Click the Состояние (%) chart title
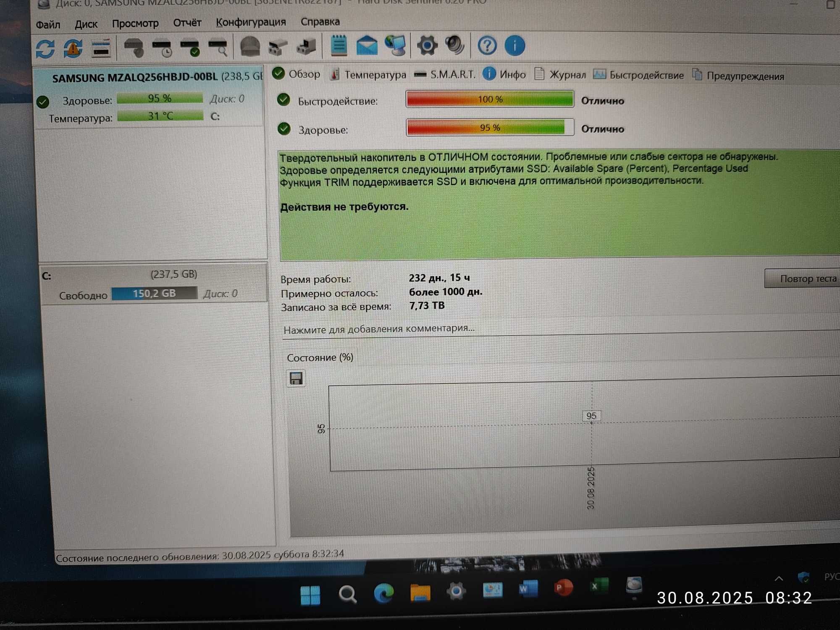 [320, 357]
